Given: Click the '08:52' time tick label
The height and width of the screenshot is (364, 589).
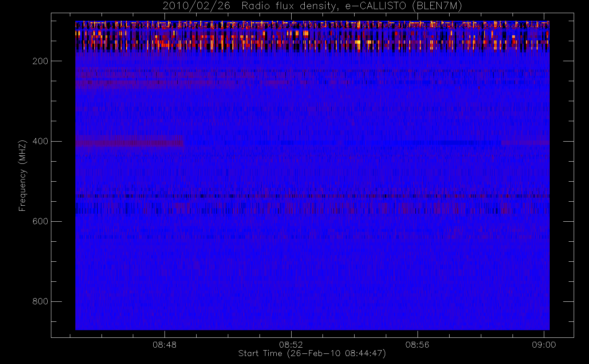Looking at the screenshot, I should [291, 344].
